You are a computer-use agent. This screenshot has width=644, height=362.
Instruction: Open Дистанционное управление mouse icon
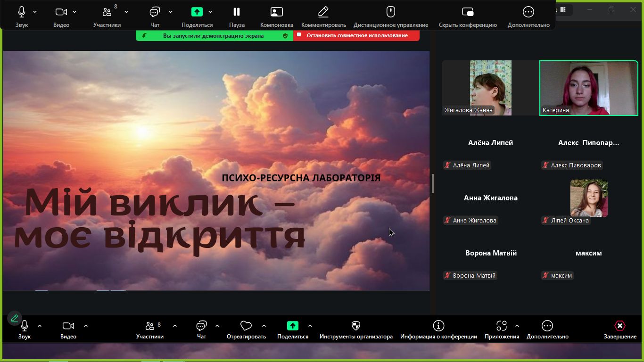click(391, 12)
